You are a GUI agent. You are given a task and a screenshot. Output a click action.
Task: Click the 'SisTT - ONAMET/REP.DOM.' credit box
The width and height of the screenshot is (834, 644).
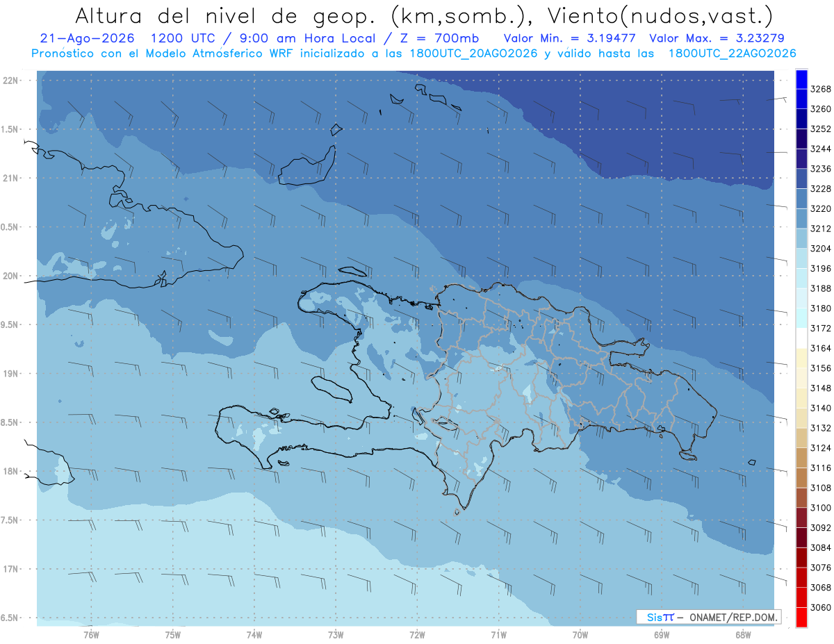pos(709,617)
